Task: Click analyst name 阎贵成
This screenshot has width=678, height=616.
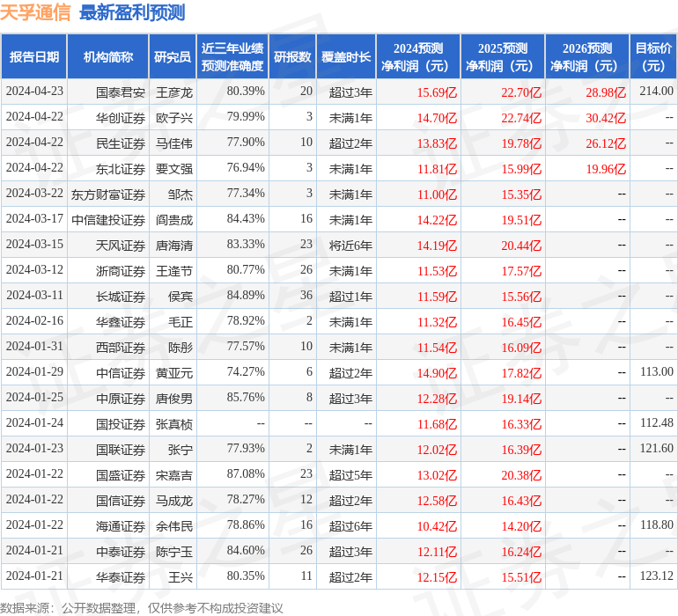Action: 173,220
